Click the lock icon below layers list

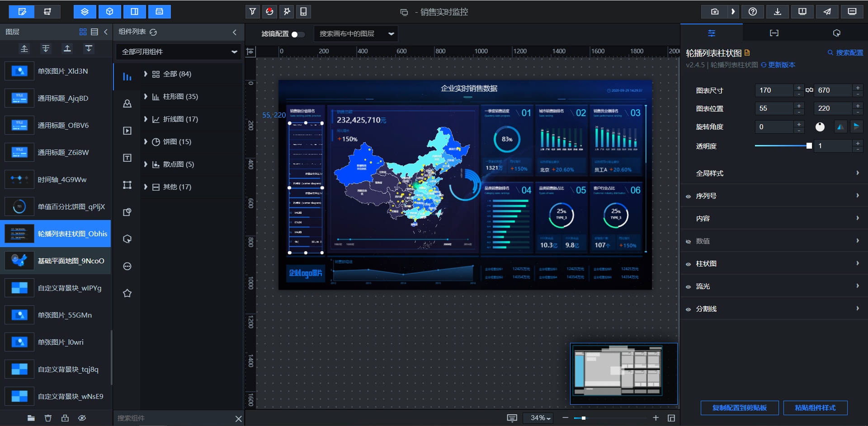tap(65, 418)
